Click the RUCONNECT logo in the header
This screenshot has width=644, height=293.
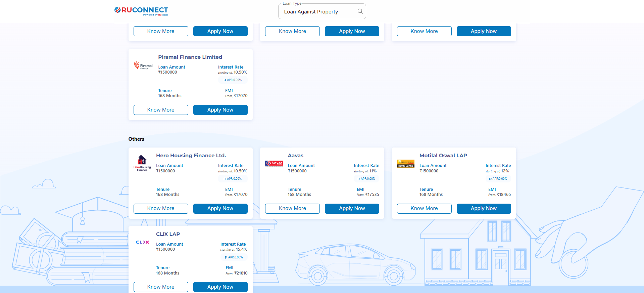pyautogui.click(x=141, y=11)
